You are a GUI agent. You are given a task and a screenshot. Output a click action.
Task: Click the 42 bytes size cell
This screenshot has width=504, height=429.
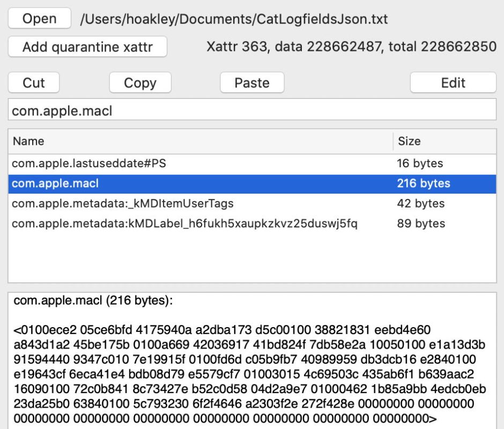pyautogui.click(x=420, y=204)
